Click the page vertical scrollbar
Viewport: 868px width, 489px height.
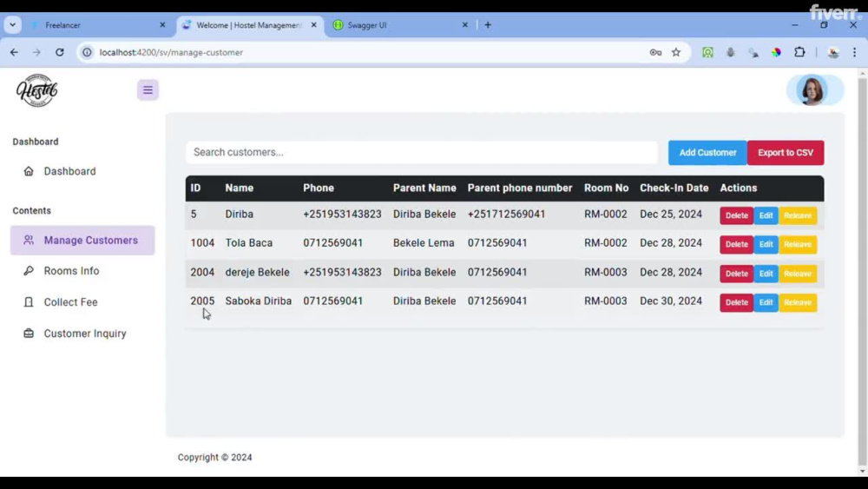point(863,271)
